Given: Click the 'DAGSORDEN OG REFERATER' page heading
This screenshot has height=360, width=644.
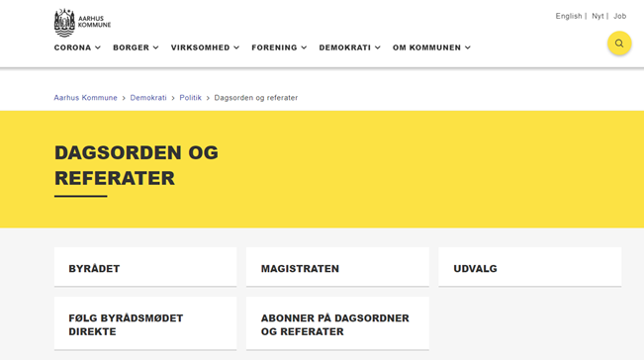Looking at the screenshot, I should 137,165.
